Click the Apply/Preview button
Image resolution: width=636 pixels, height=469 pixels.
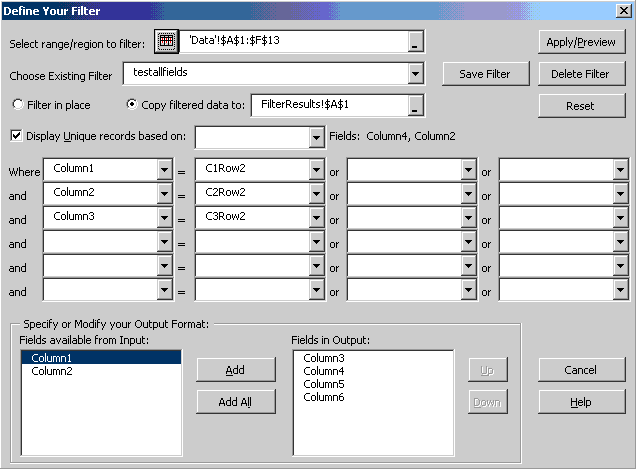pyautogui.click(x=581, y=42)
